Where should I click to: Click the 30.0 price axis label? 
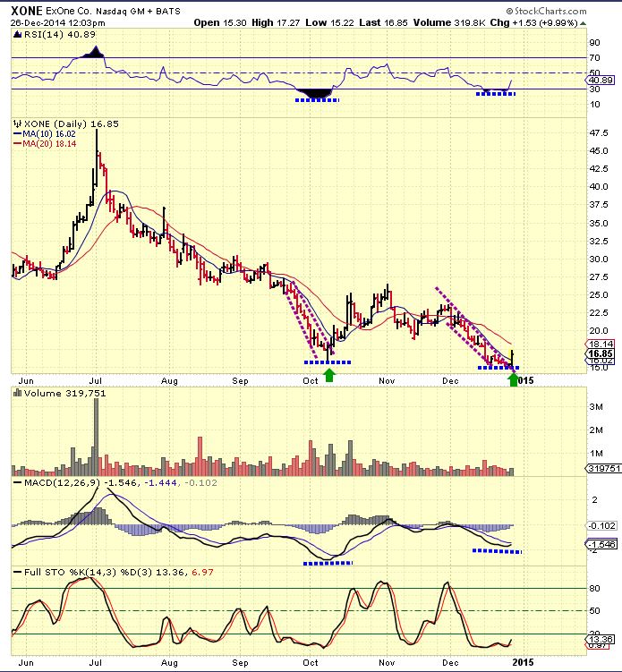[x=599, y=259]
